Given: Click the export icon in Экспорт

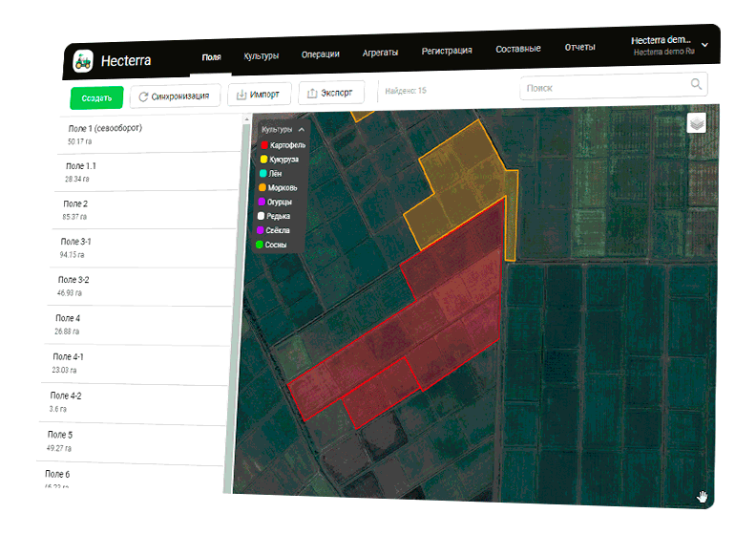Looking at the screenshot, I should (x=311, y=94).
